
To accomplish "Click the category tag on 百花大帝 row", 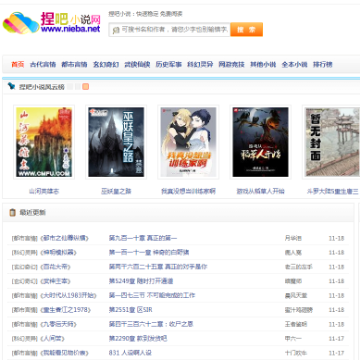I will click(25, 267).
